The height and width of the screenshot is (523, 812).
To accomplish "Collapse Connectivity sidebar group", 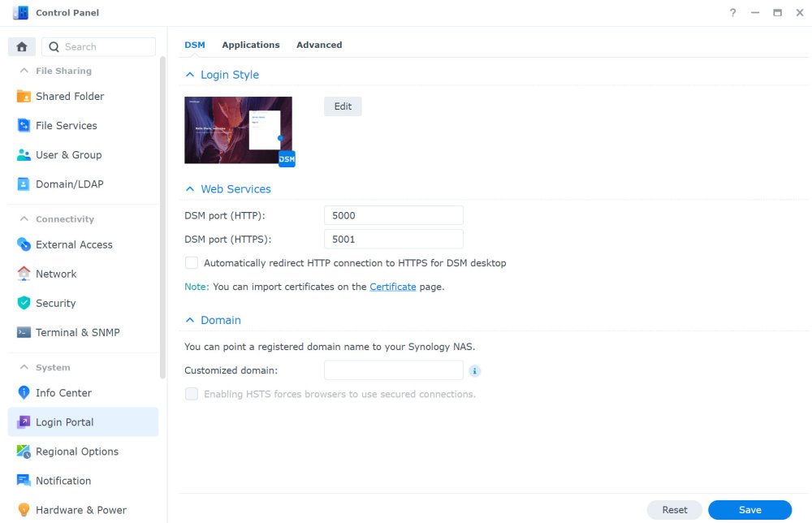I will click(x=24, y=219).
